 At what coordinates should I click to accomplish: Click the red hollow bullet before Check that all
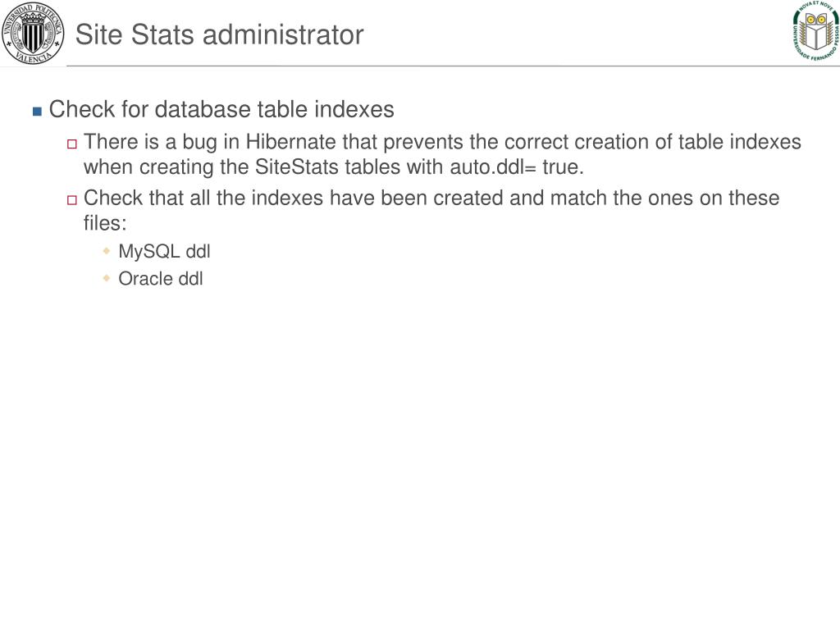pyautogui.click(x=72, y=200)
